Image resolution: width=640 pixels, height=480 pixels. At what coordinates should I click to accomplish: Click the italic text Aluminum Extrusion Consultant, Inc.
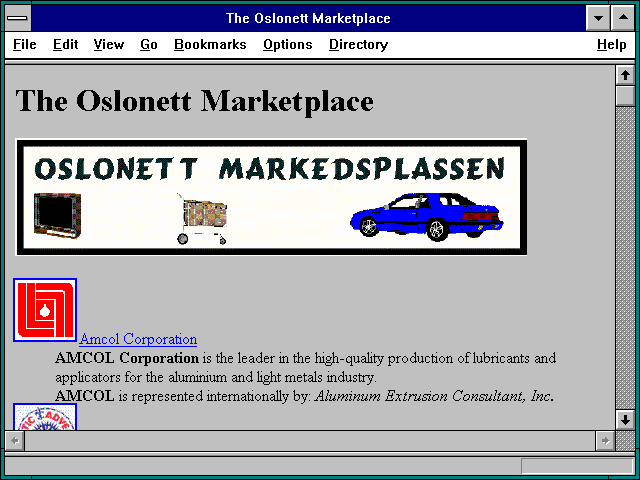click(x=434, y=396)
